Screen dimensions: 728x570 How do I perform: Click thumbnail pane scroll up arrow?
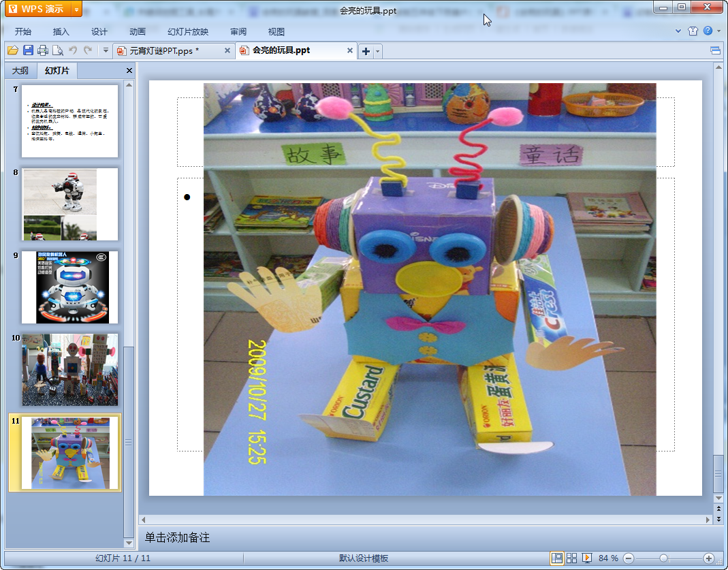[129, 85]
